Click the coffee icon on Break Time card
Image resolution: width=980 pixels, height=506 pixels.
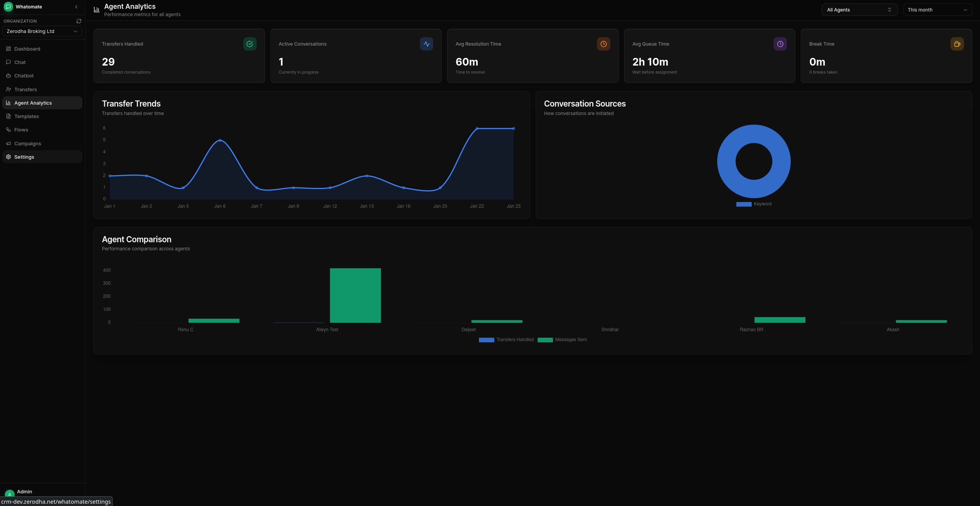coord(957,44)
